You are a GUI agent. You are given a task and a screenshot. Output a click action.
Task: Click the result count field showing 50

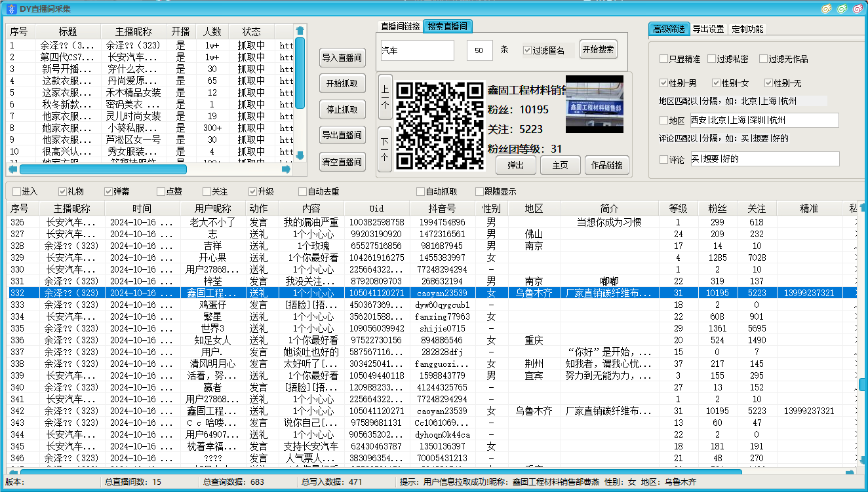point(480,50)
